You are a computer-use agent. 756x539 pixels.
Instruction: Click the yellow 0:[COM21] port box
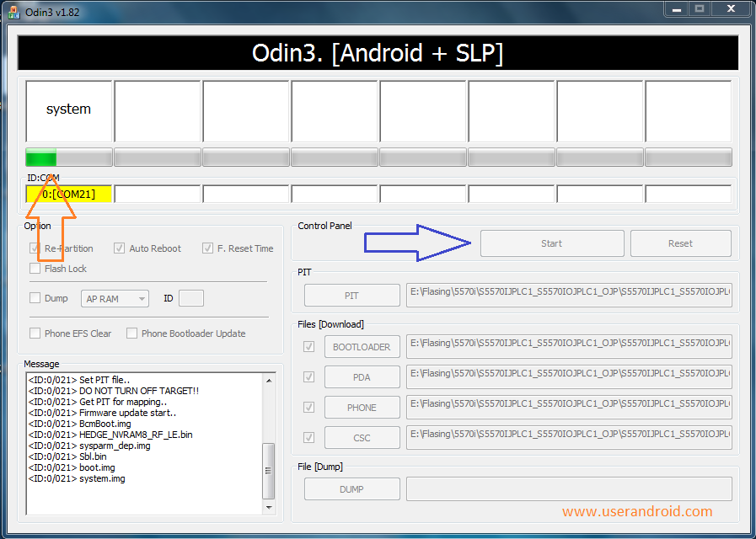point(69,194)
